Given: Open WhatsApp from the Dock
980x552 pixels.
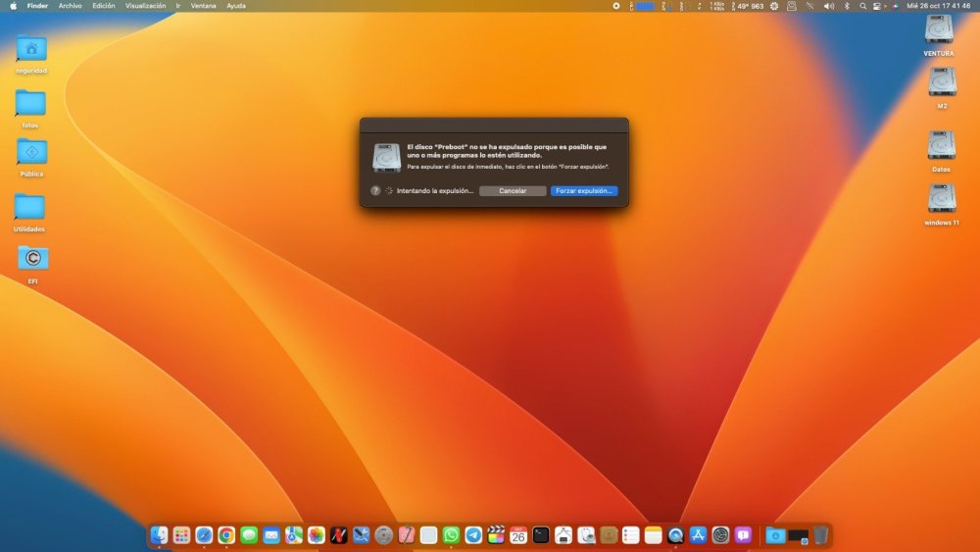Looking at the screenshot, I should 451,535.
